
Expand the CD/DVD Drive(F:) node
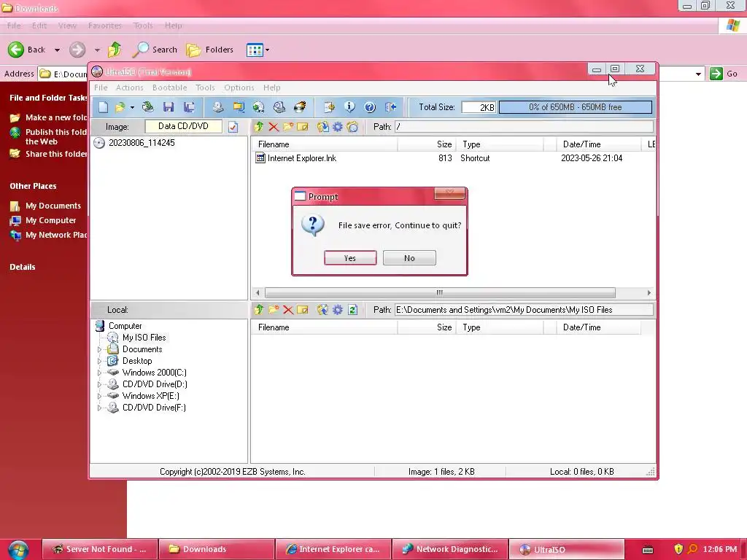coord(99,408)
